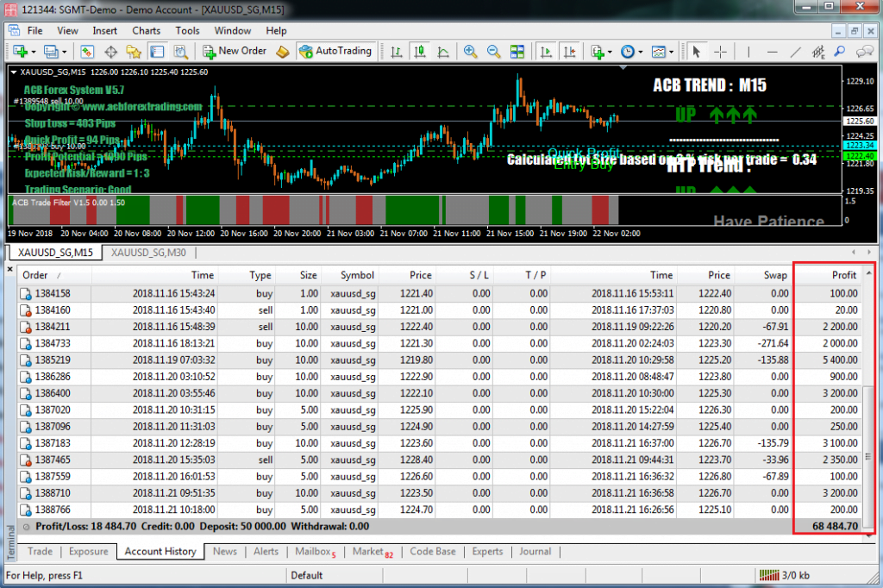883x588 pixels.
Task: Toggle Chart Shift
Action: (x=569, y=52)
